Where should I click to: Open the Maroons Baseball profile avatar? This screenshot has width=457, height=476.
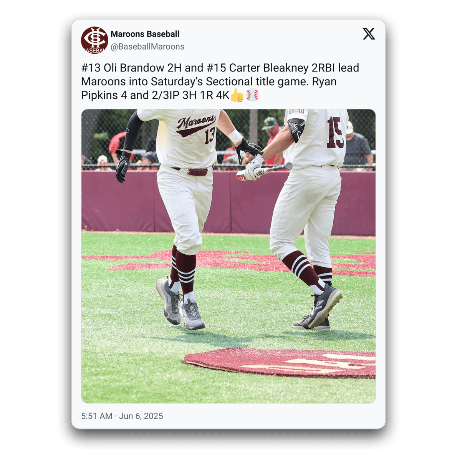click(x=94, y=40)
